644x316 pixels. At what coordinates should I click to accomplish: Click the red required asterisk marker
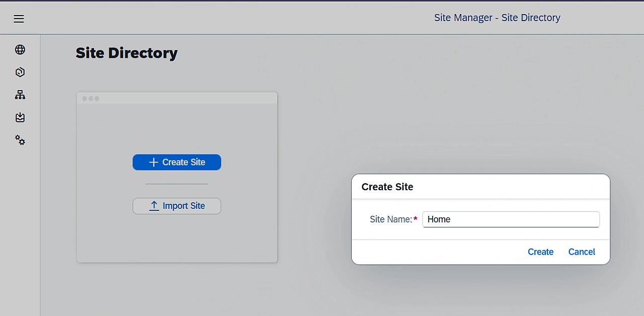416,219
